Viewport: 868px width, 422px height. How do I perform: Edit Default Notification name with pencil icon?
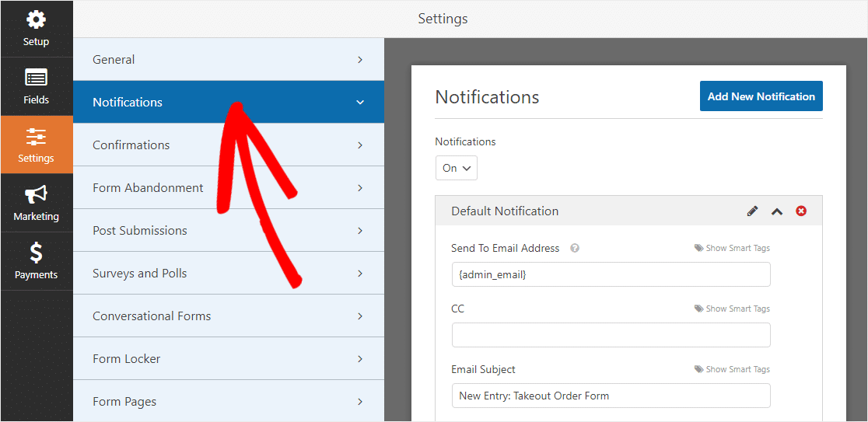point(752,211)
